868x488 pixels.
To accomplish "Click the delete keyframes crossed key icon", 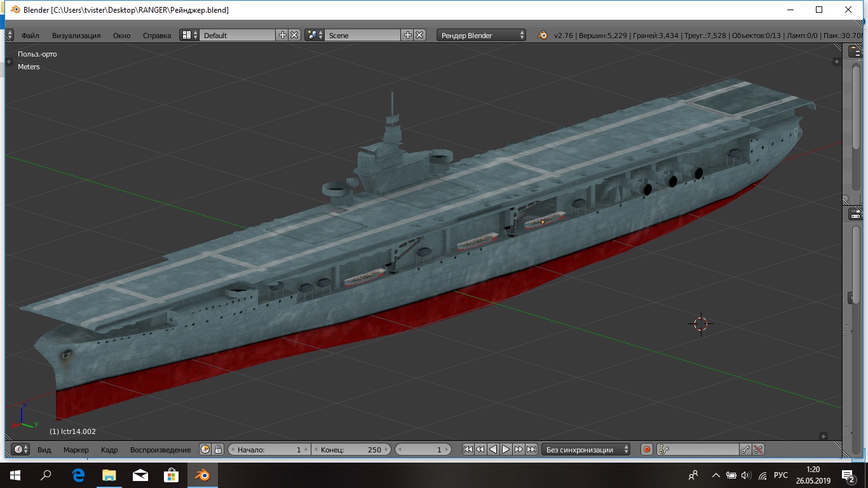I will 758,449.
